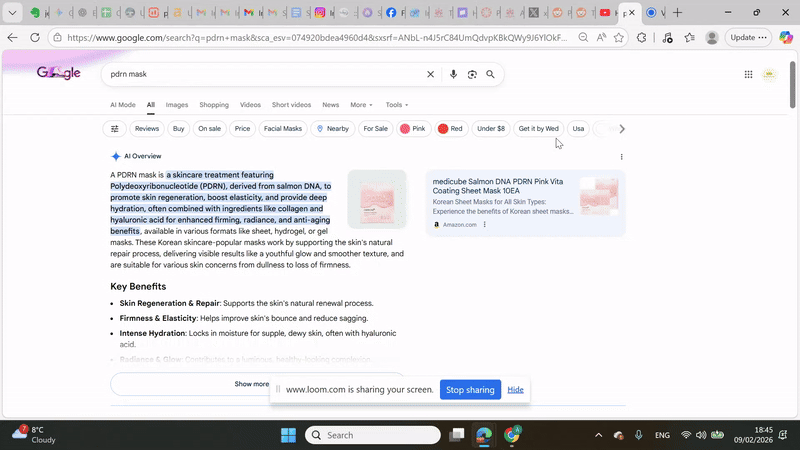Select the News results tab
Image resolution: width=800 pixels, height=450 pixels.
click(x=331, y=105)
